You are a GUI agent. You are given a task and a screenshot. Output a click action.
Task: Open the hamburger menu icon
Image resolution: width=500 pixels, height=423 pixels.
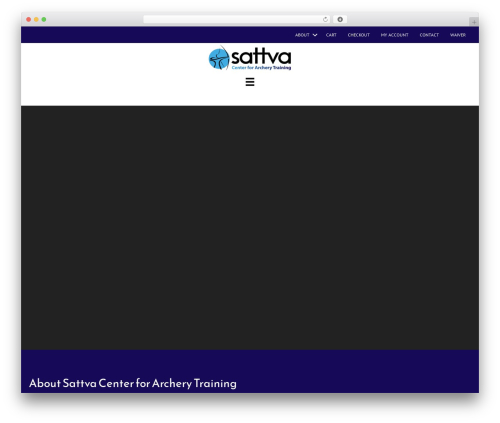pos(250,82)
